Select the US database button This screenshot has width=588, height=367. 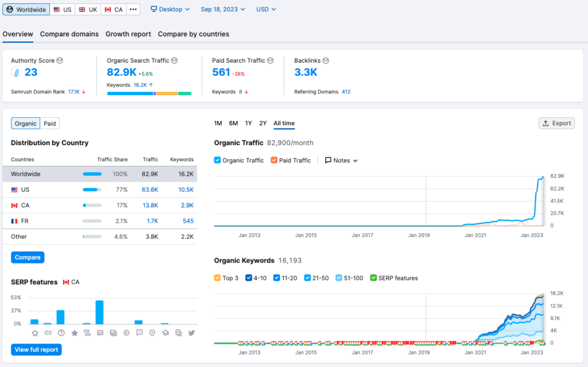62,9
